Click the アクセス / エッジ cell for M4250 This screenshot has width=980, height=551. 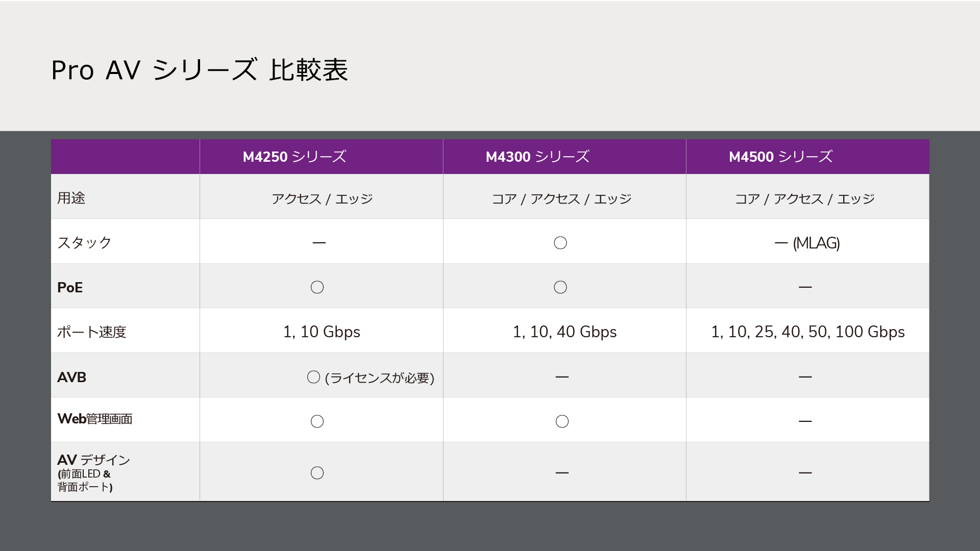click(322, 198)
